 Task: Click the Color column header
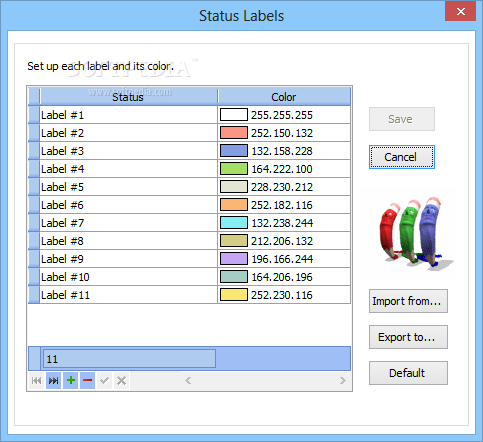pyautogui.click(x=284, y=97)
